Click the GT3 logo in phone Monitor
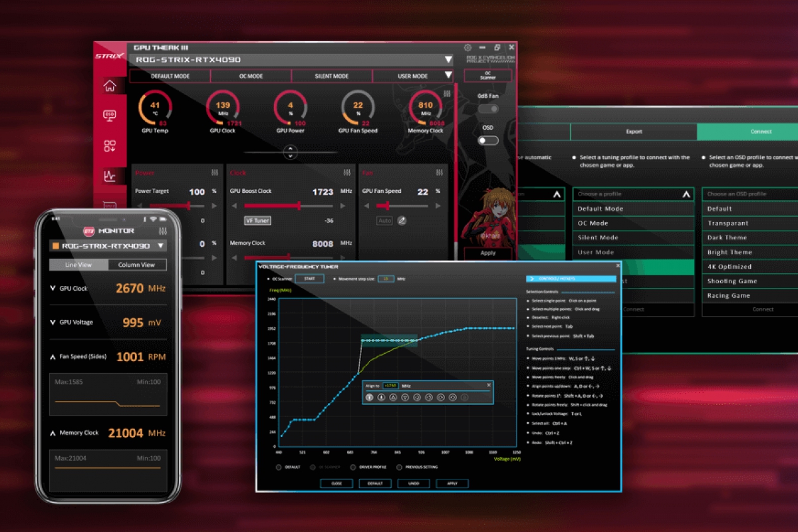This screenshot has width=798, height=532. click(x=88, y=231)
